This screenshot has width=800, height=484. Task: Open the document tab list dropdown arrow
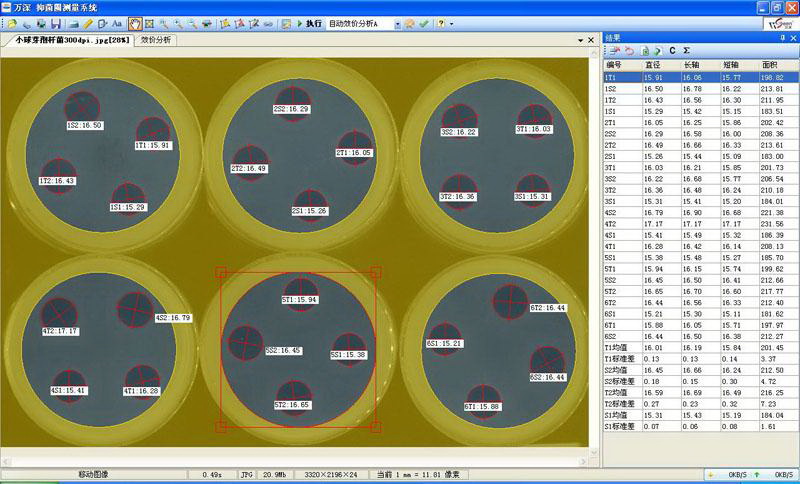tap(580, 40)
